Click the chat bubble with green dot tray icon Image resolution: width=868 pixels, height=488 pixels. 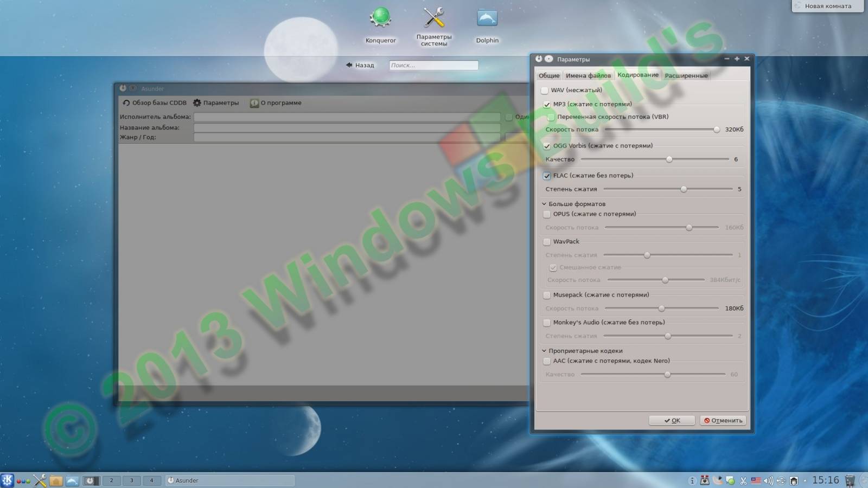(x=730, y=480)
